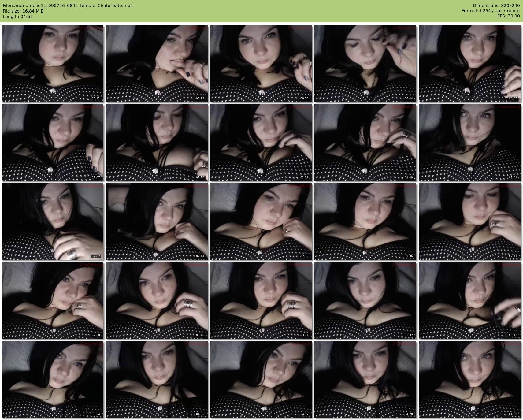Open the thumbnail marked 00:33

261,64
